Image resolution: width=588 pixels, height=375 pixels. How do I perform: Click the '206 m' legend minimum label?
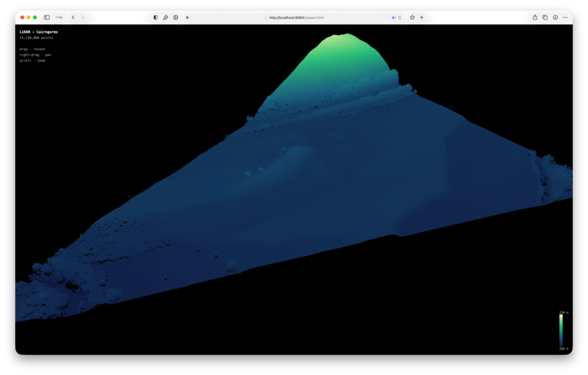click(564, 349)
